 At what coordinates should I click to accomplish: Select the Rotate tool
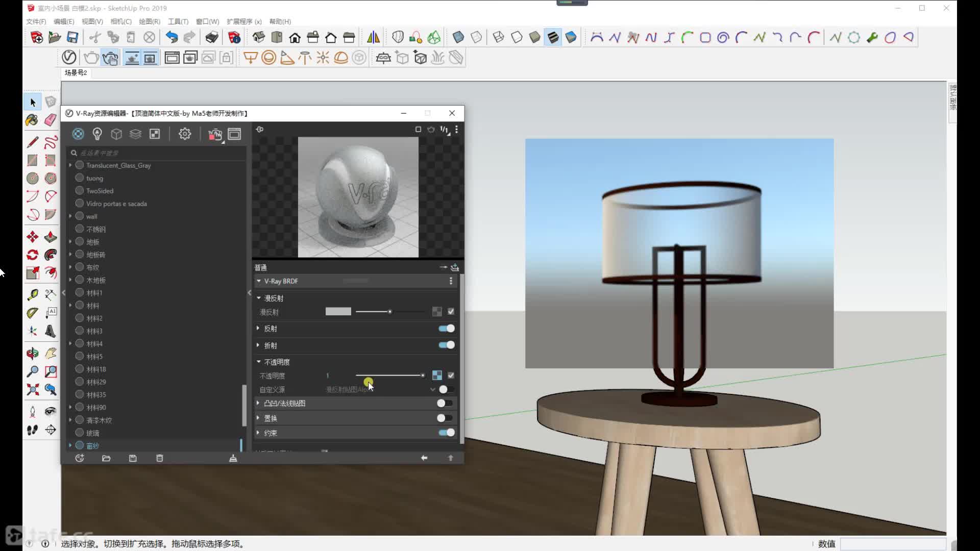pos(33,255)
